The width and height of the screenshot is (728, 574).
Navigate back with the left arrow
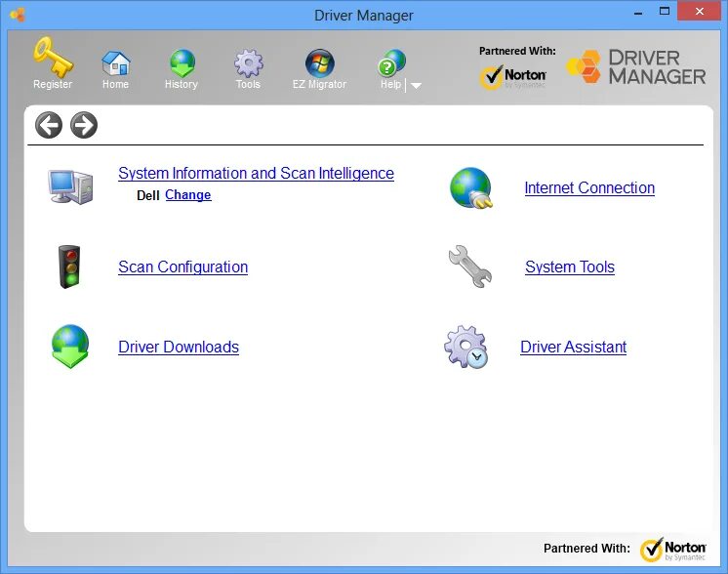pyautogui.click(x=48, y=125)
